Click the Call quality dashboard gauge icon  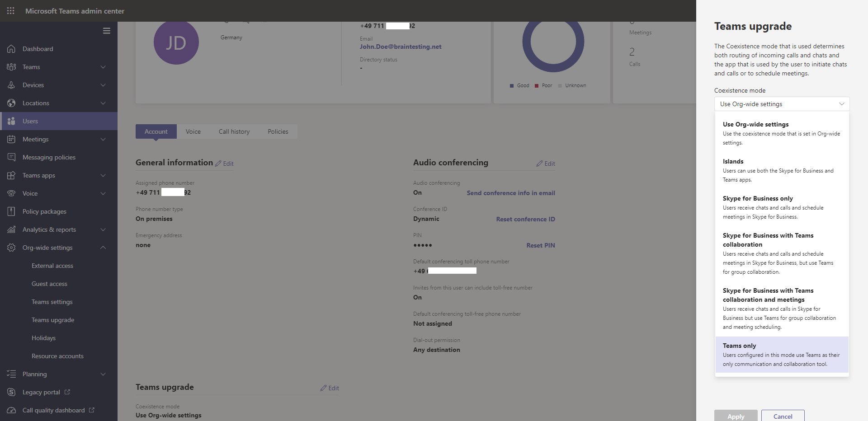[x=11, y=410]
